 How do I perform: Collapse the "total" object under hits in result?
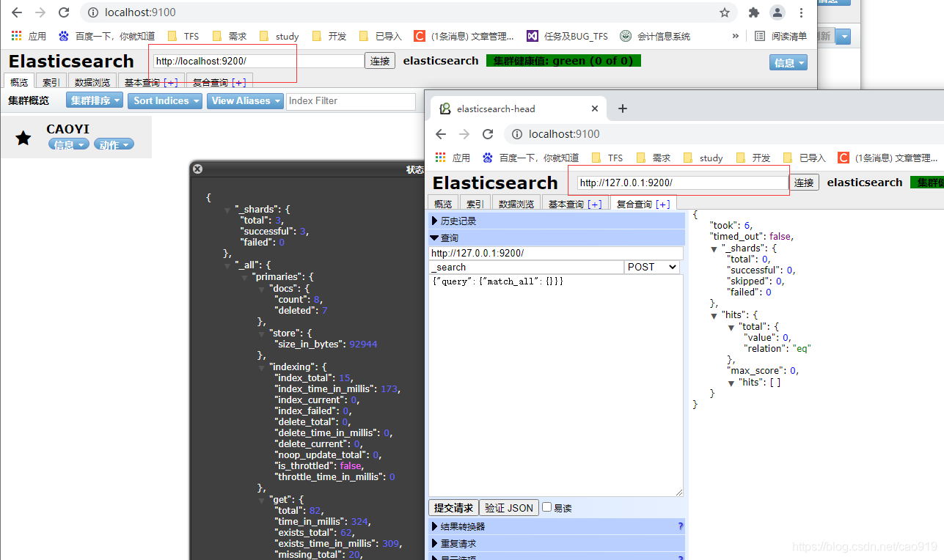pyautogui.click(x=731, y=327)
